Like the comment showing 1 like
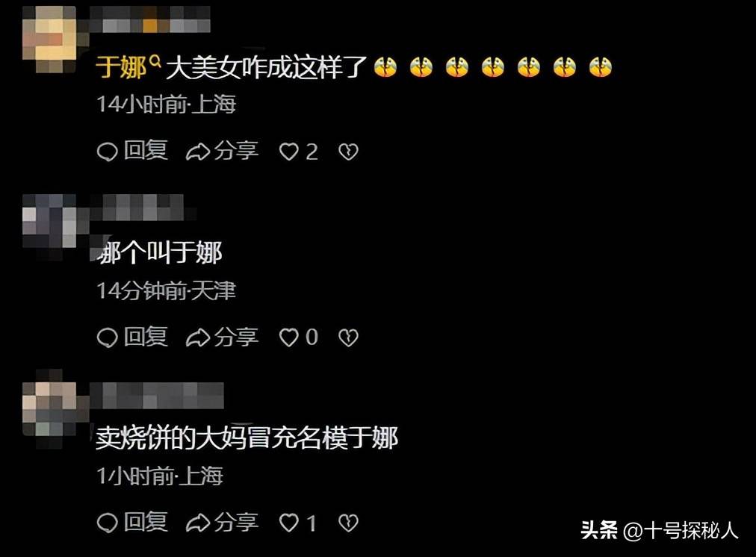This screenshot has width=756, height=557. point(289,523)
